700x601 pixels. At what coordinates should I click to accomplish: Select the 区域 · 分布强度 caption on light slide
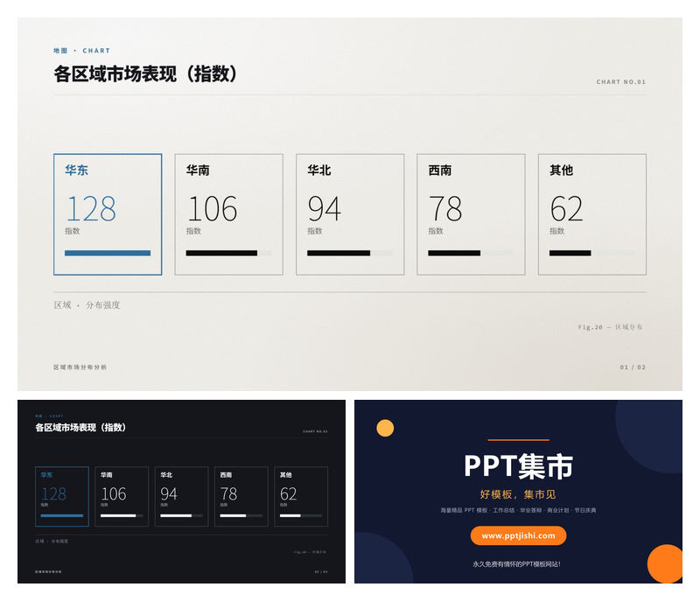87,304
